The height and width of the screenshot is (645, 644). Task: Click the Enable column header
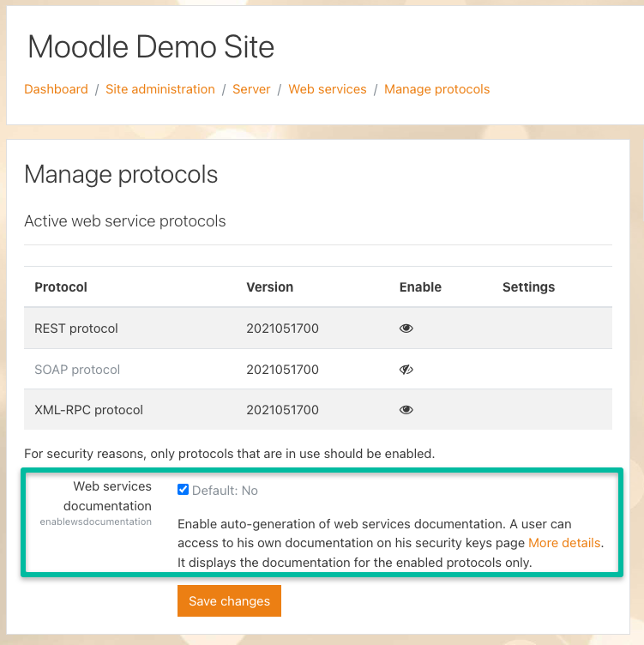(420, 287)
